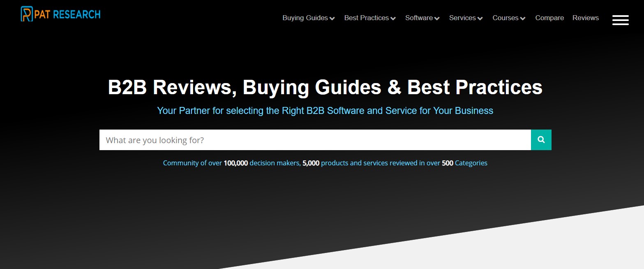
Task: Open the Best Practices menu item
Action: [x=367, y=18]
